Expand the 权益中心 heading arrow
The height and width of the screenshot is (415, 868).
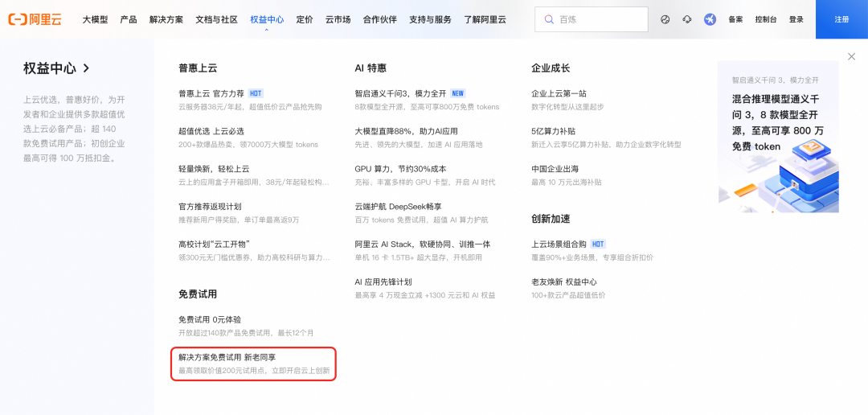pos(86,68)
